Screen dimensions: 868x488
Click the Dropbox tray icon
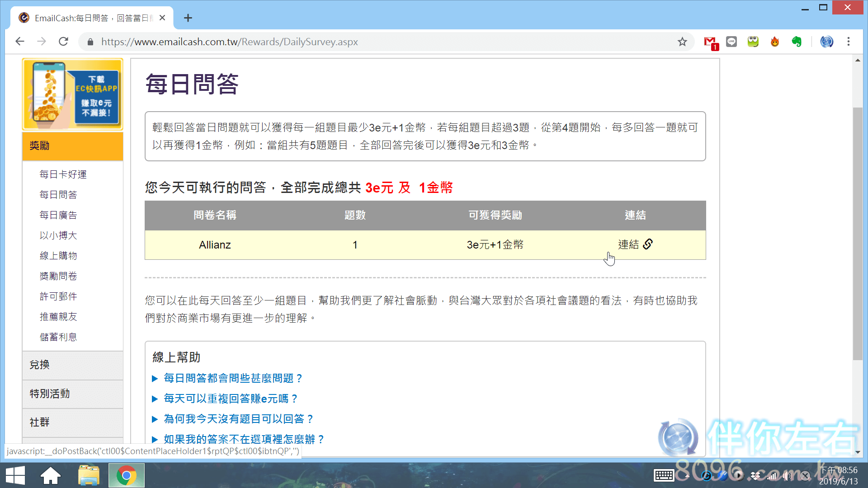756,475
